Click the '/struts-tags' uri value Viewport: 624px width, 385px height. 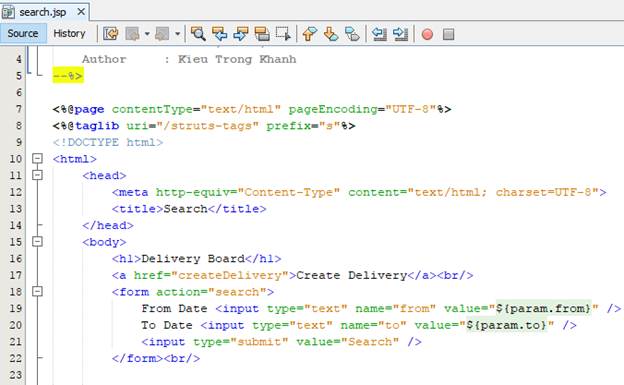(207, 126)
